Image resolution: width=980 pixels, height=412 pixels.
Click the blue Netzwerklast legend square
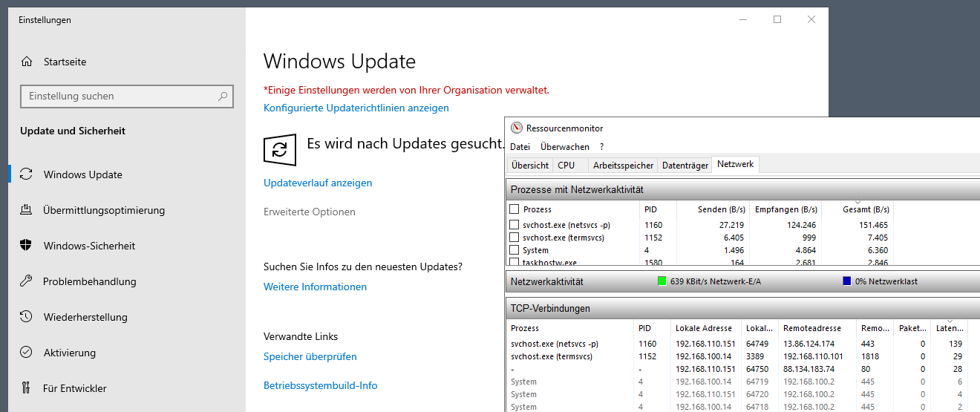pyautogui.click(x=847, y=281)
